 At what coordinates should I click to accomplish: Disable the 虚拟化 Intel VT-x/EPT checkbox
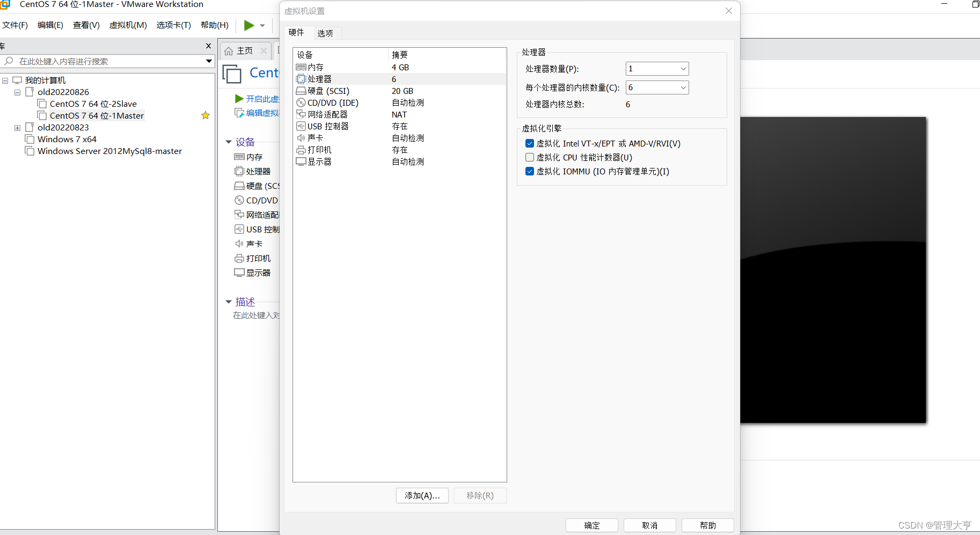tap(530, 143)
